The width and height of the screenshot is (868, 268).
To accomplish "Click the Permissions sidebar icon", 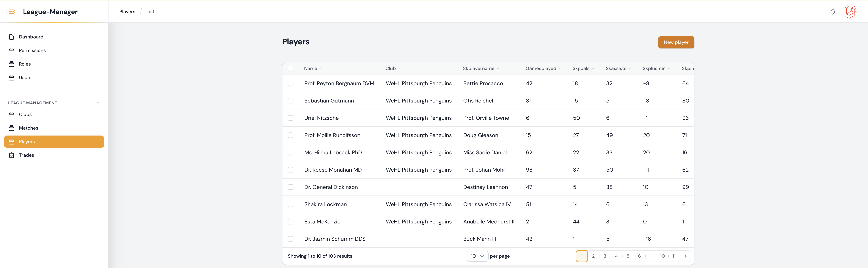I will [12, 50].
